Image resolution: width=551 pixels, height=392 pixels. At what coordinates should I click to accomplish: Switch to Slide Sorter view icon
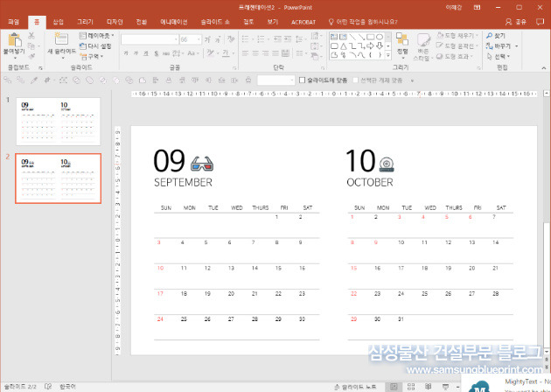(411, 387)
